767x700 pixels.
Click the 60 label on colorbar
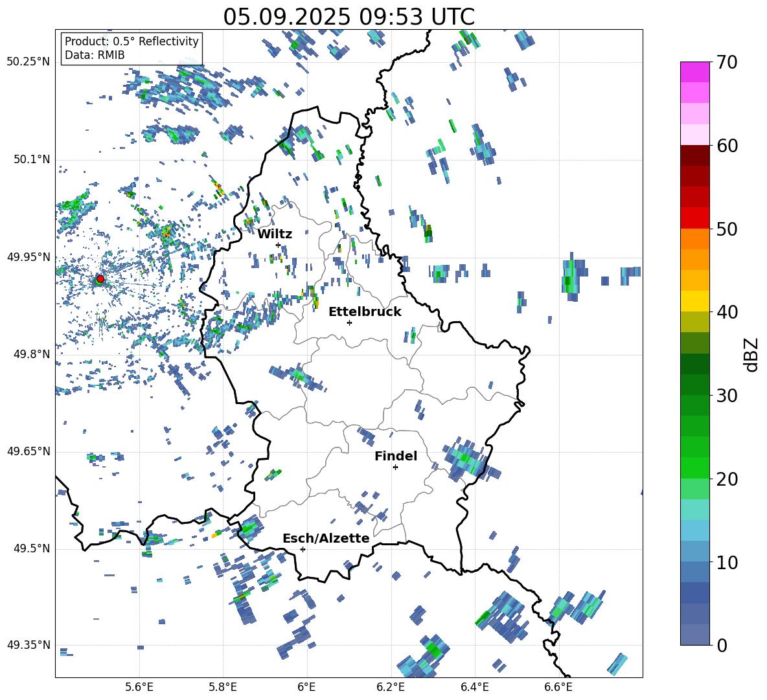(727, 146)
